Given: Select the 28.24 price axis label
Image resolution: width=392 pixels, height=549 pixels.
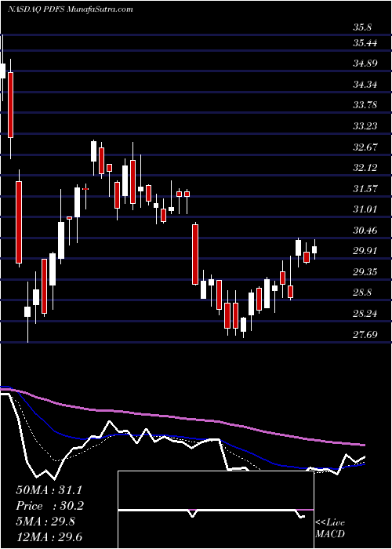Looking at the screenshot, I should tap(365, 314).
